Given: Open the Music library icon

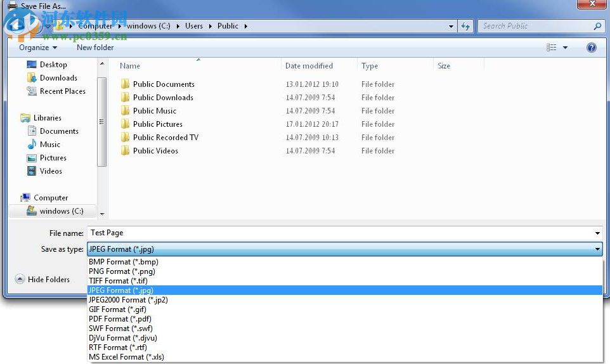Looking at the screenshot, I should tap(32, 145).
